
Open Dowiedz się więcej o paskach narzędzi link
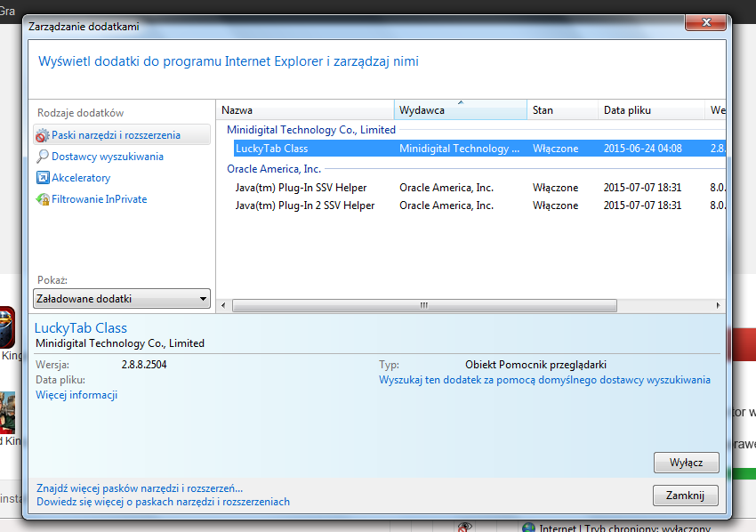(x=163, y=502)
